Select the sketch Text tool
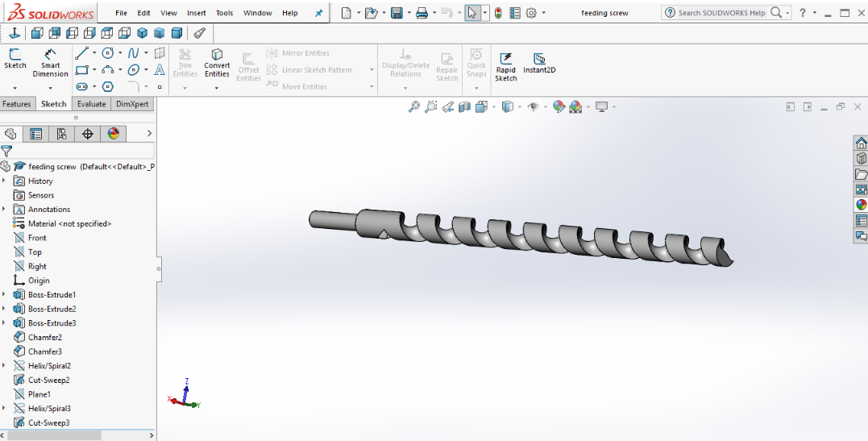868x441 pixels. coord(160,70)
